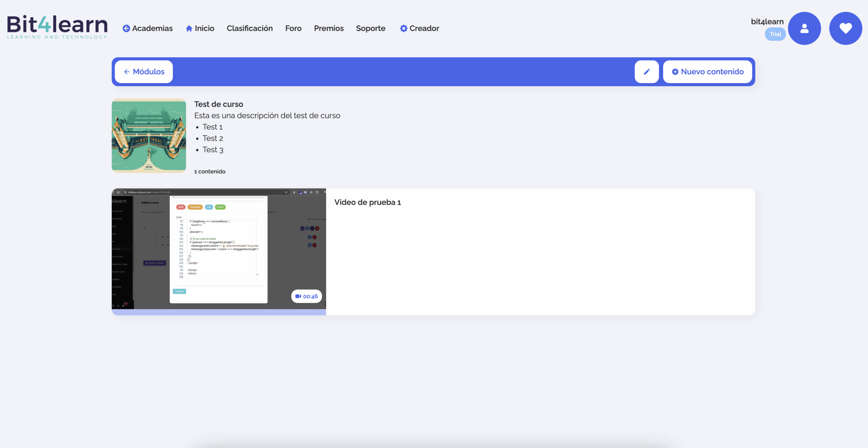Click the Bit4learn logo
The width and height of the screenshot is (868, 448).
tap(57, 27)
